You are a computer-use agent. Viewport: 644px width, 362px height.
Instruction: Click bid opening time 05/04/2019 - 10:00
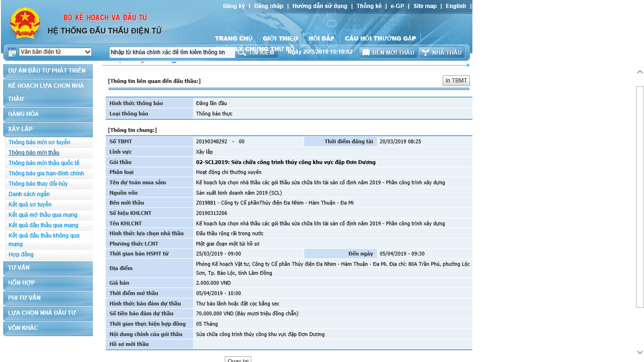218,293
